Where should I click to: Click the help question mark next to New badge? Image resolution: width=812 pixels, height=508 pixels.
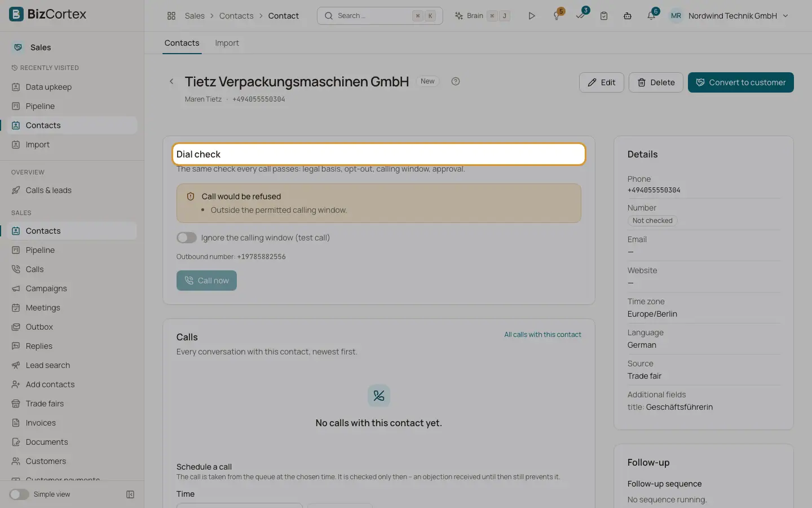pos(456,81)
